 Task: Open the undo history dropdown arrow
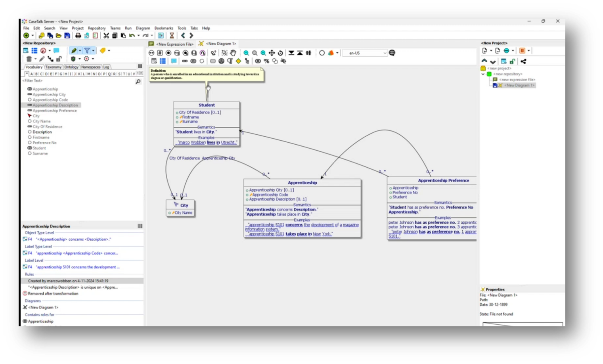point(138,35)
